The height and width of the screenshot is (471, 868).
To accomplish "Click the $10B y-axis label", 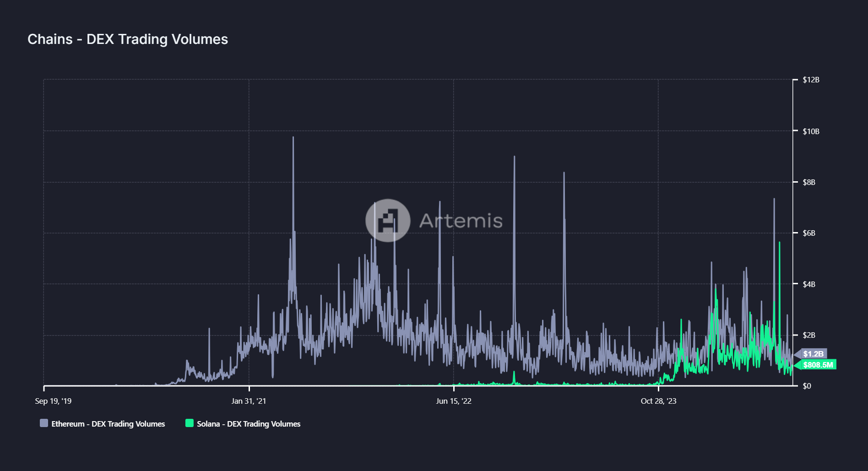I will tap(811, 131).
